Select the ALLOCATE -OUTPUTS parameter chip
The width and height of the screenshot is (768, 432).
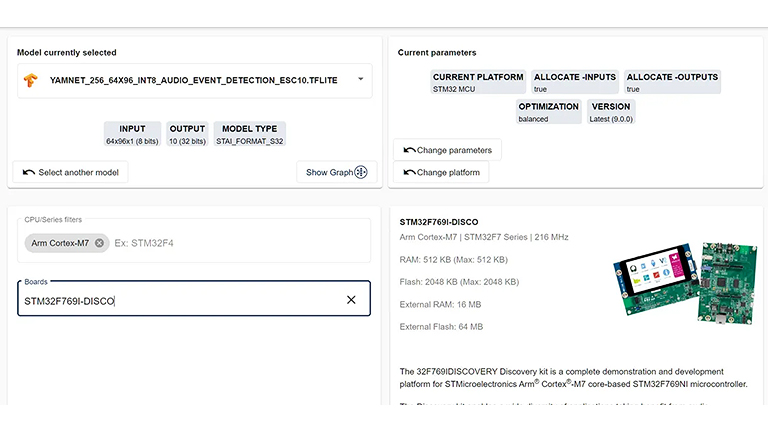[672, 82]
